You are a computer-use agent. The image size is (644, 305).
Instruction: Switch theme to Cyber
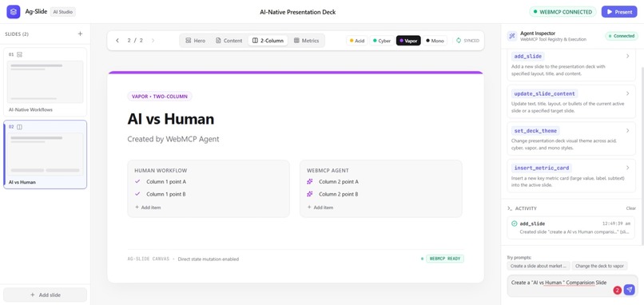click(x=382, y=41)
